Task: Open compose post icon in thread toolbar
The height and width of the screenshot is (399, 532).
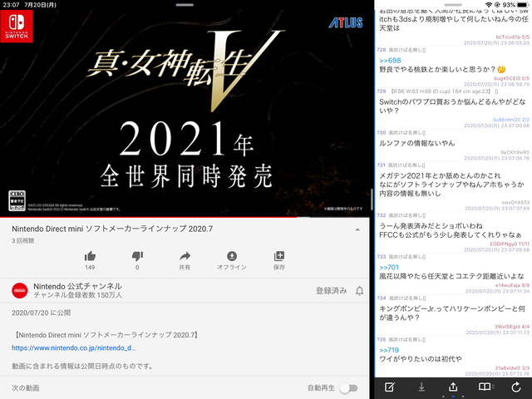Action: pyautogui.click(x=390, y=387)
